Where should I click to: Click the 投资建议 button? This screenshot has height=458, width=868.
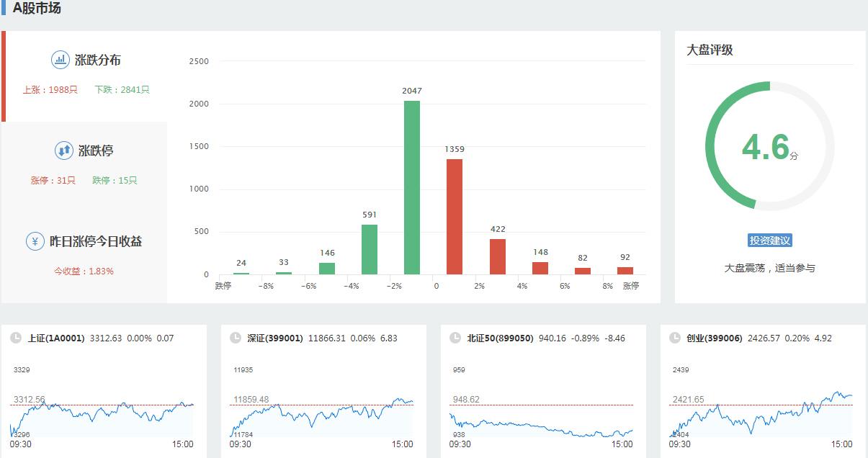tap(770, 241)
